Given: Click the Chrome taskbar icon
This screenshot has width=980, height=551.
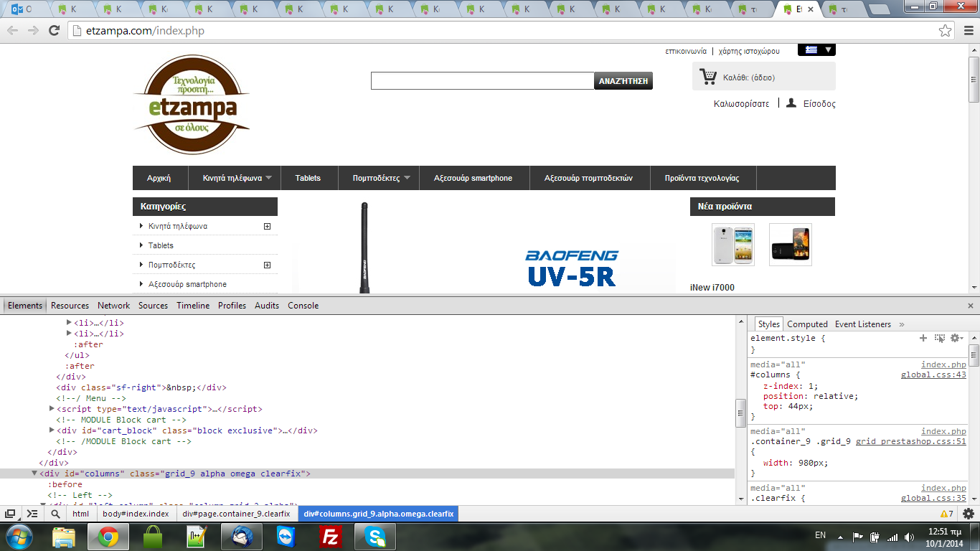Looking at the screenshot, I should pyautogui.click(x=108, y=537).
